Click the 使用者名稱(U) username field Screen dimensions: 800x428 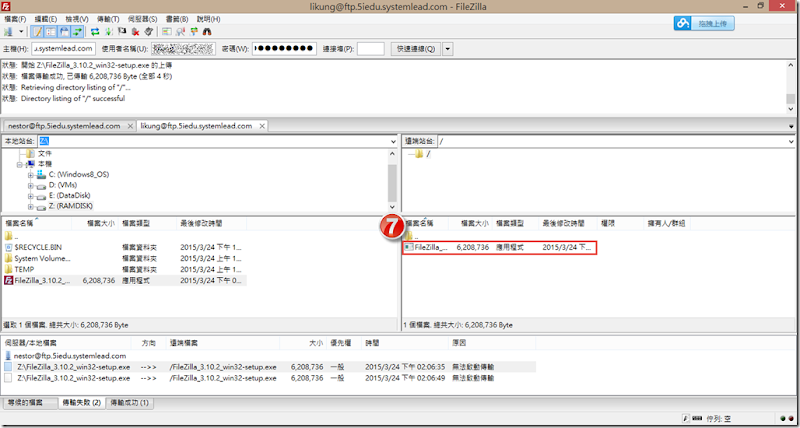tap(183, 49)
